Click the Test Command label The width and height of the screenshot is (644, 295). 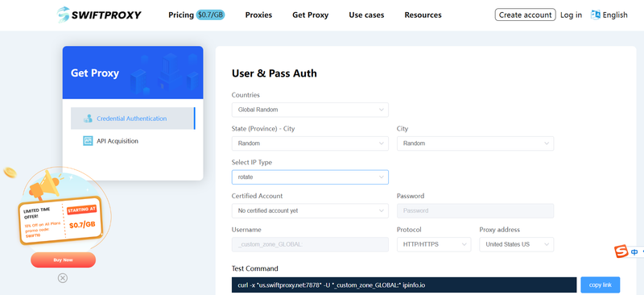coord(254,268)
